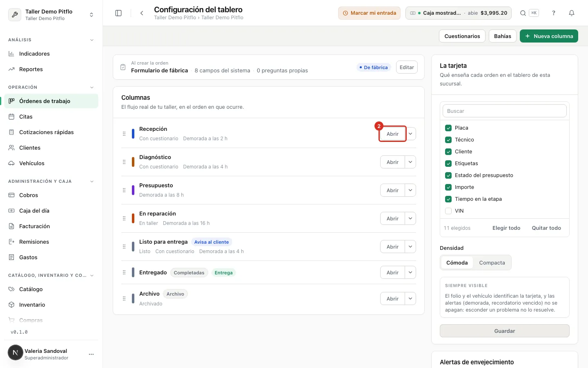Click the Reportes trend icon

click(11, 69)
